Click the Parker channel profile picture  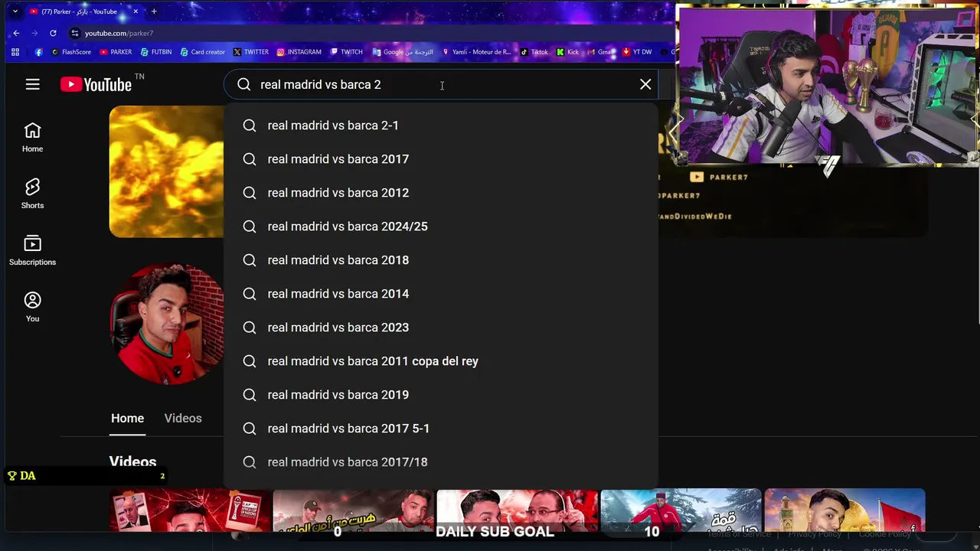point(168,324)
